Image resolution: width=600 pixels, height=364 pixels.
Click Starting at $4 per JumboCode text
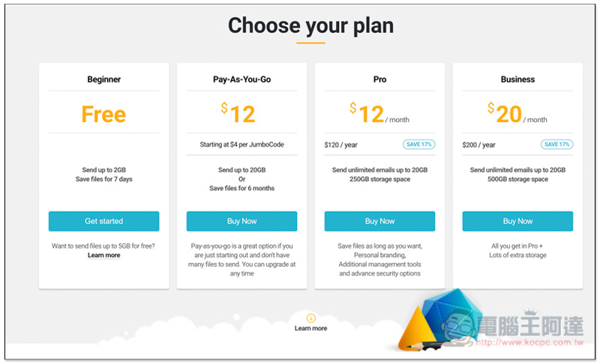(241, 145)
